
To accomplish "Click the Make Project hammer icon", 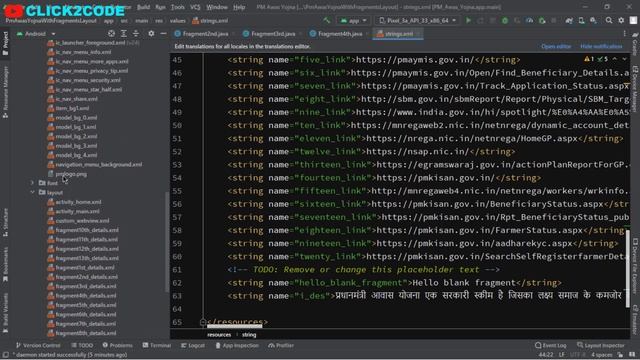I will (327, 20).
